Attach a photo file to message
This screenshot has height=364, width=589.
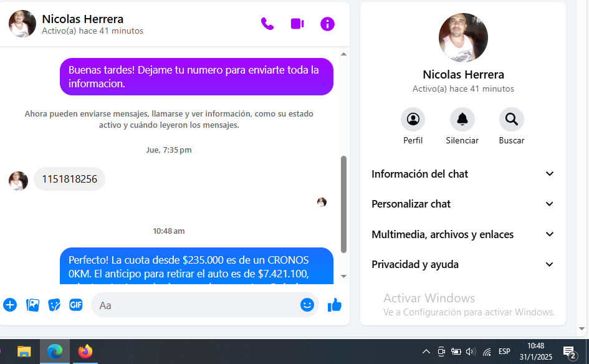pos(32,305)
